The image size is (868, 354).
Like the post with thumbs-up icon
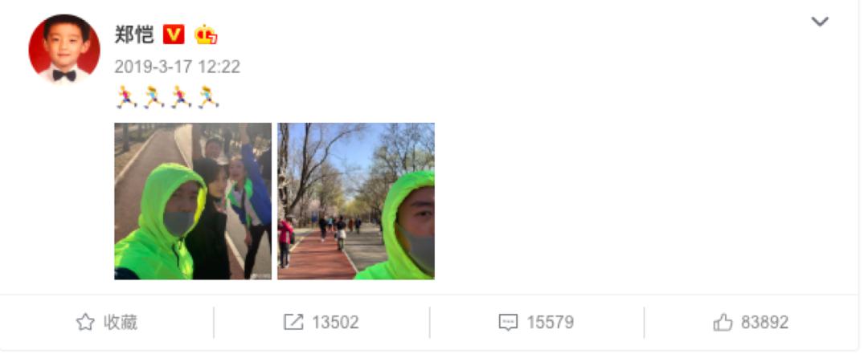pos(723,322)
